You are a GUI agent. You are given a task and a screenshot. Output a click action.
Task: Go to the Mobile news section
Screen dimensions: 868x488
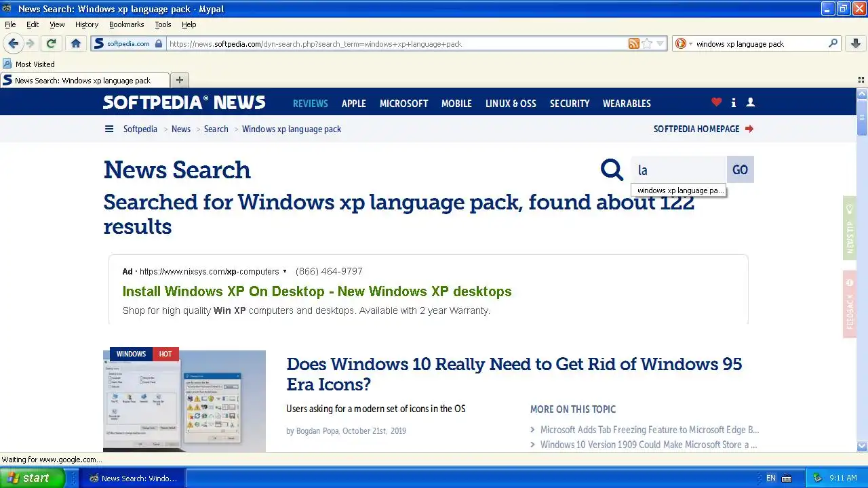click(456, 103)
